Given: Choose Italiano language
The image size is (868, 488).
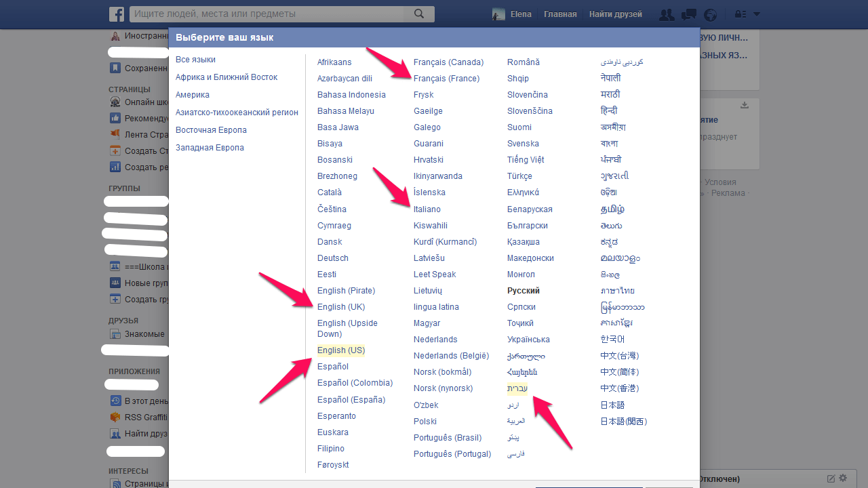Looking at the screenshot, I should pos(427,209).
